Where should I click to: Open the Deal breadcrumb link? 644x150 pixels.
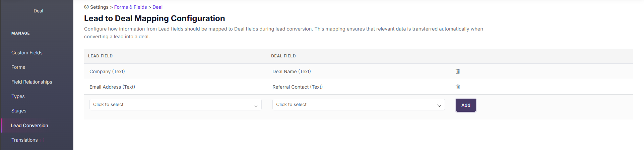157,7
